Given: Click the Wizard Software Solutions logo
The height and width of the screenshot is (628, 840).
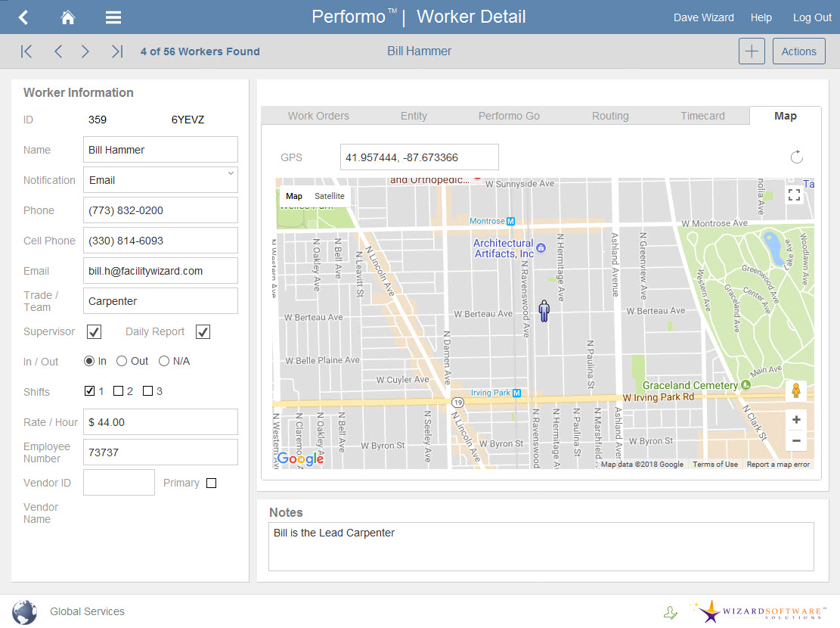Looking at the screenshot, I should [758, 611].
